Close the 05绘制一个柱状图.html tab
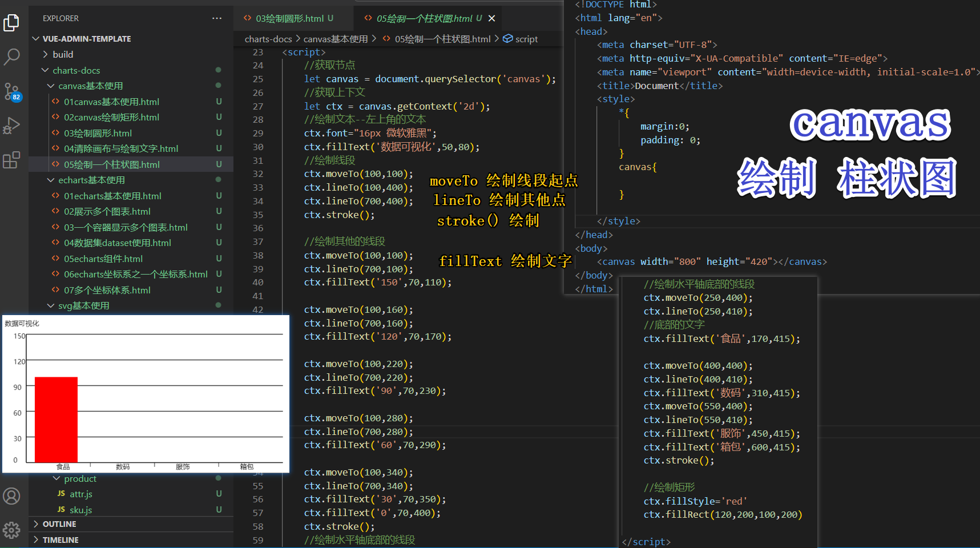 point(491,18)
